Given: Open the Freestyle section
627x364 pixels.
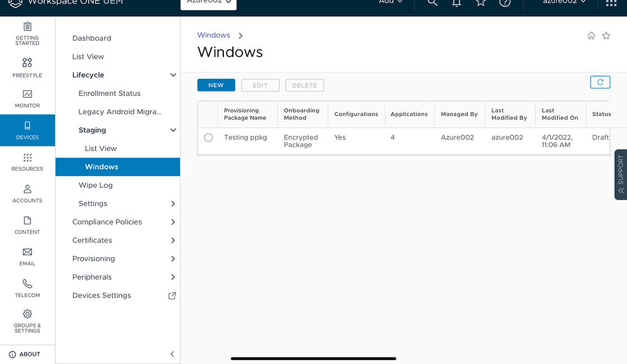Looking at the screenshot, I should click(27, 68).
